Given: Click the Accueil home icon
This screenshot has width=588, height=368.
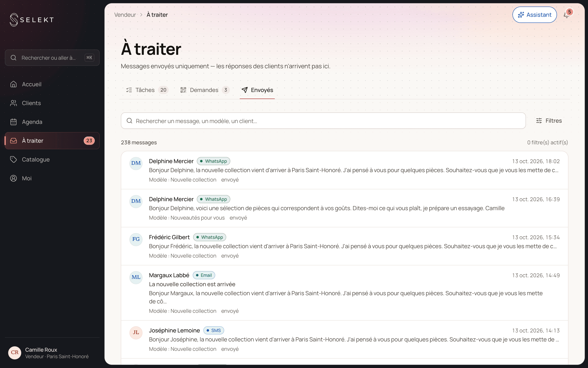Looking at the screenshot, I should pyautogui.click(x=14, y=84).
